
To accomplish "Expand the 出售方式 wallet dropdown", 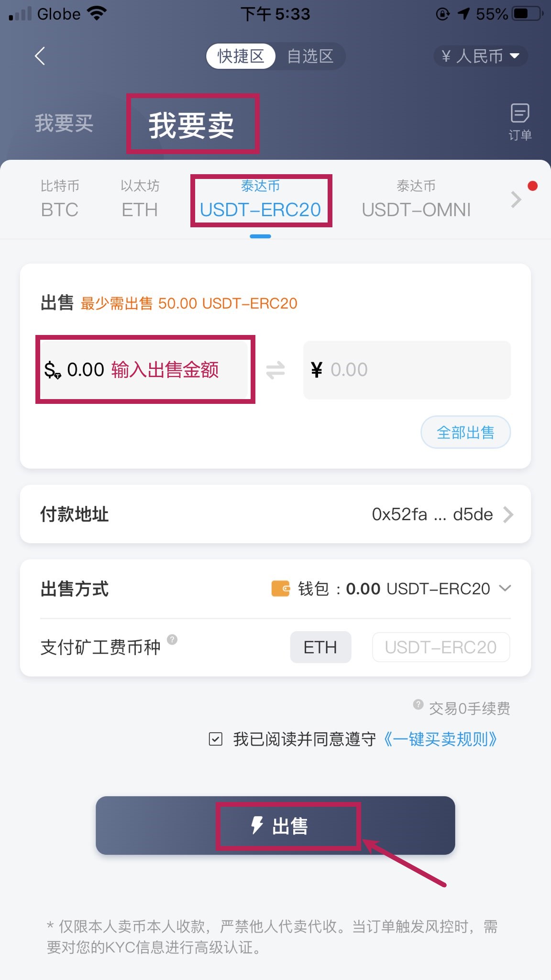I will [x=505, y=588].
